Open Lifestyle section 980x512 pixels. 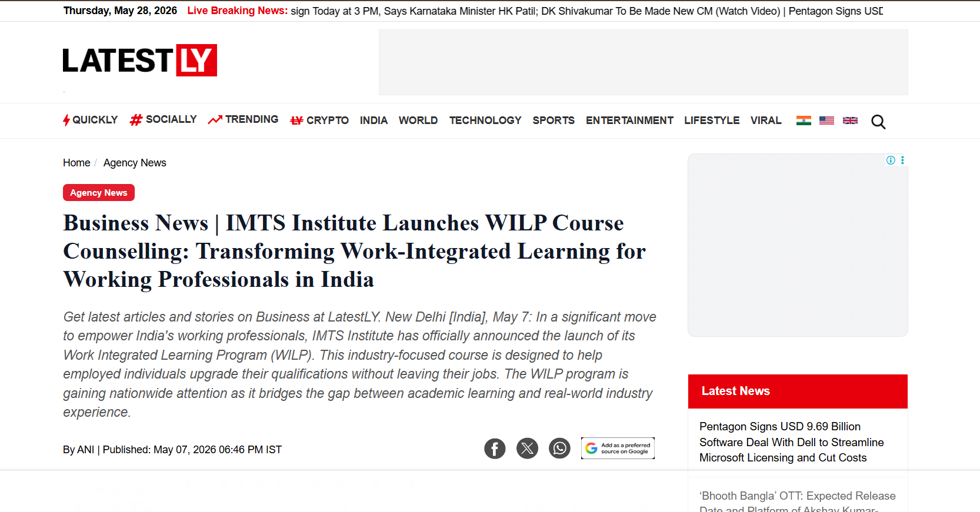click(x=712, y=121)
